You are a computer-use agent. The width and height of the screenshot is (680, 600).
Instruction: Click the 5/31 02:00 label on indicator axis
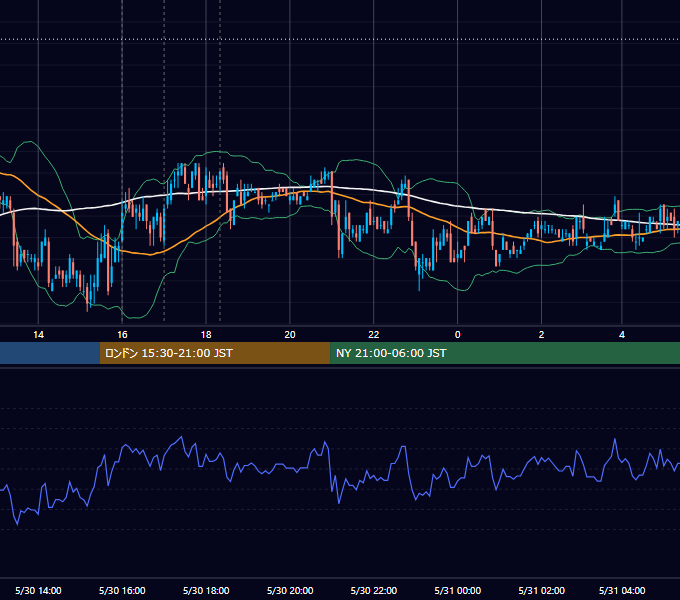pos(541,590)
